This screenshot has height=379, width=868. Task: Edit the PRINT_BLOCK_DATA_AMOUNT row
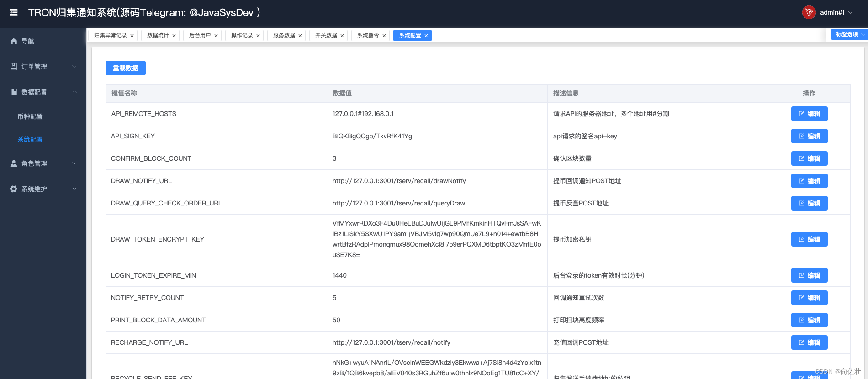click(809, 320)
